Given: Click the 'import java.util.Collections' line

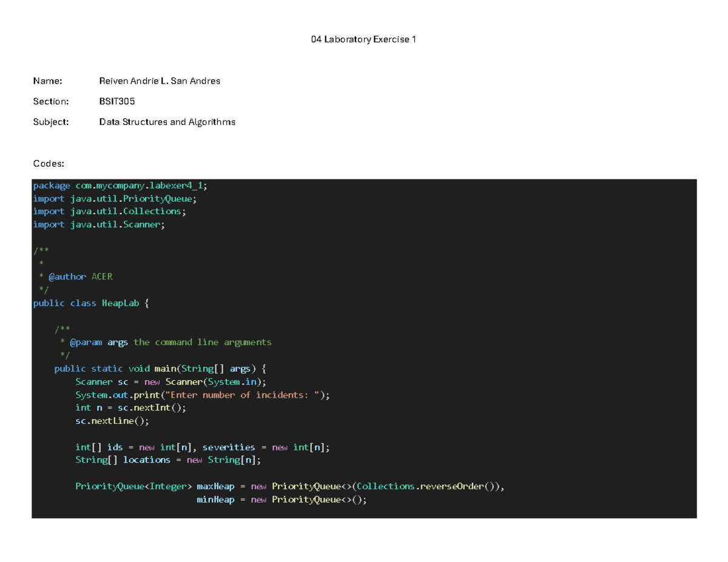Looking at the screenshot, I should pyautogui.click(x=110, y=212).
